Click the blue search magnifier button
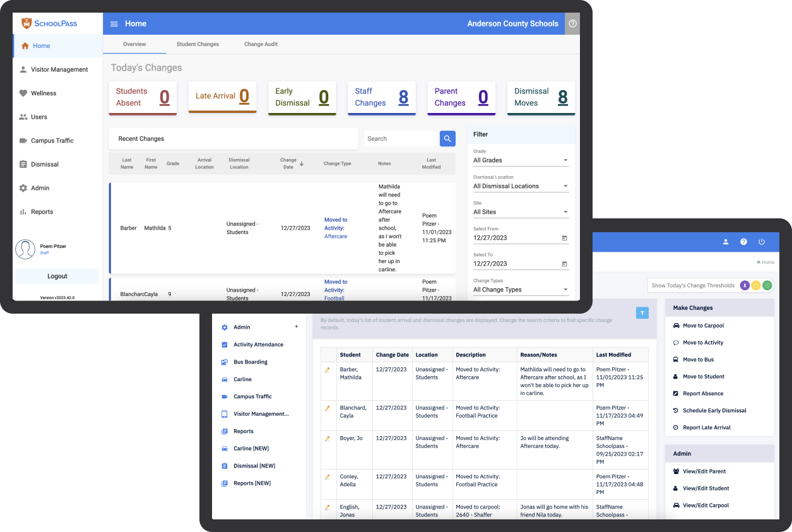The width and height of the screenshot is (792, 532). 447,139
